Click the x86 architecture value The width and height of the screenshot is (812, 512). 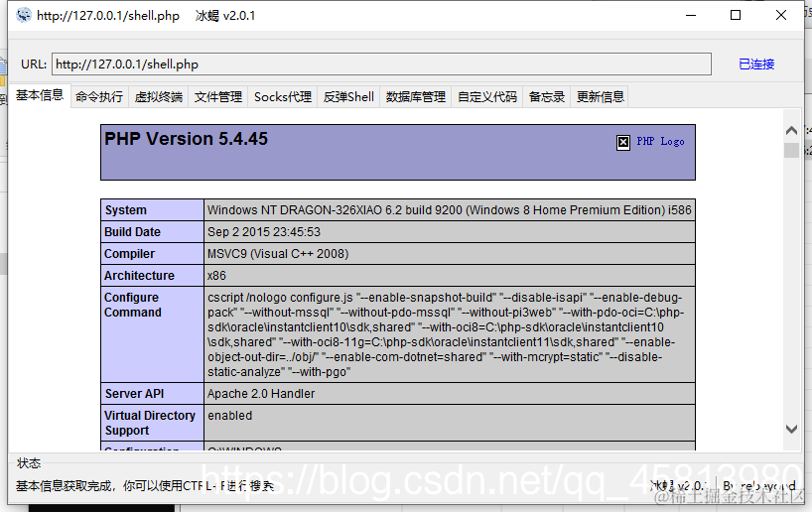click(216, 276)
